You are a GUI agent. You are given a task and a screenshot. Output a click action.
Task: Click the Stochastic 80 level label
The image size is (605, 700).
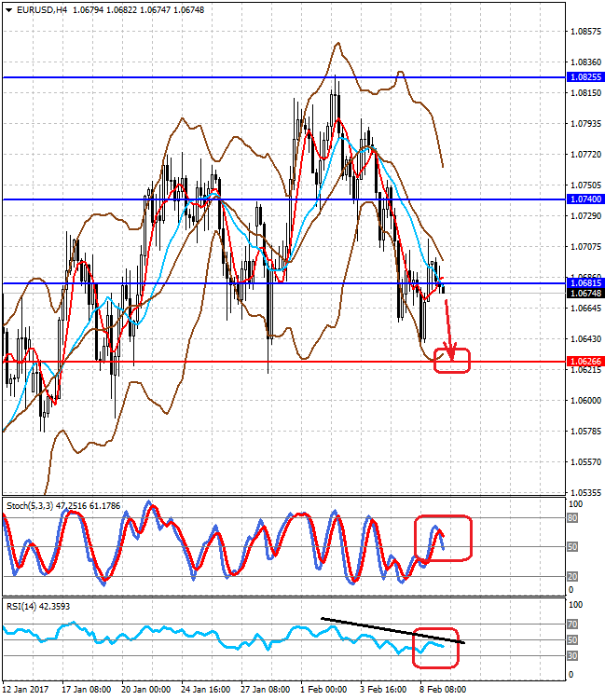[572, 518]
